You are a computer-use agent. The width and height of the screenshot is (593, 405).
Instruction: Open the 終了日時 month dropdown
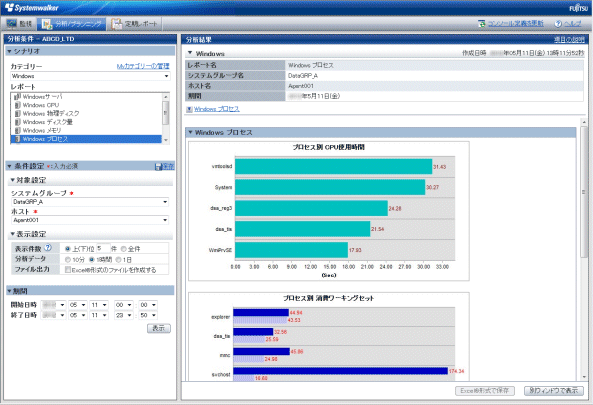(x=78, y=315)
